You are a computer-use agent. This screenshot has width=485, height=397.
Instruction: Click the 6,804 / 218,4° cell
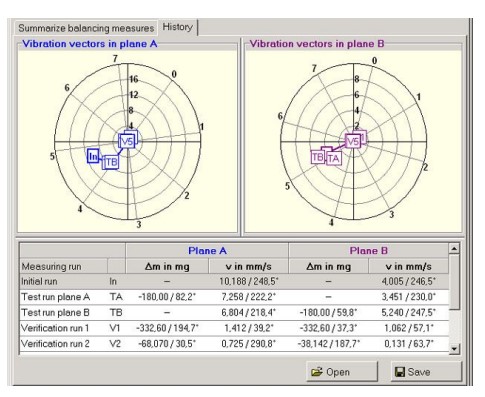click(249, 312)
